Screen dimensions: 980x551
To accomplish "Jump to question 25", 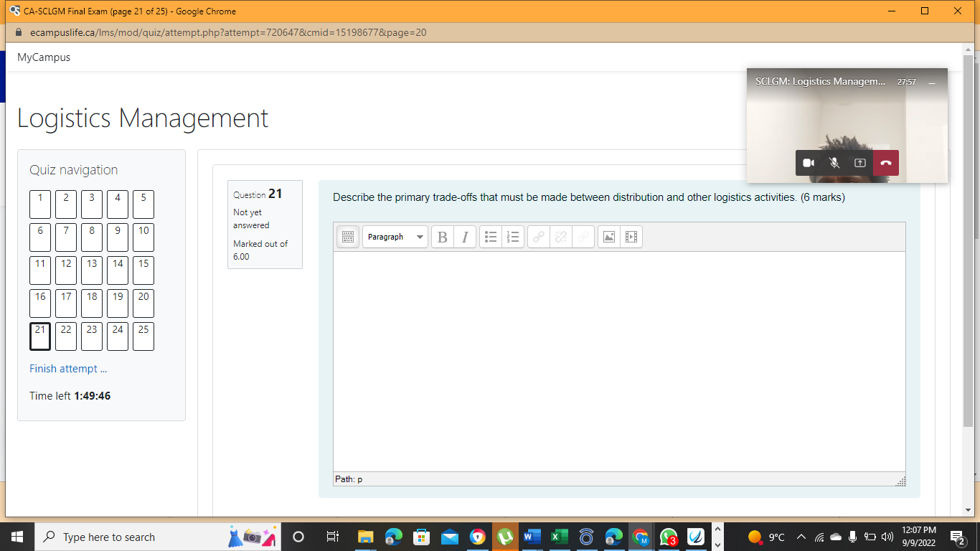I will click(x=143, y=336).
